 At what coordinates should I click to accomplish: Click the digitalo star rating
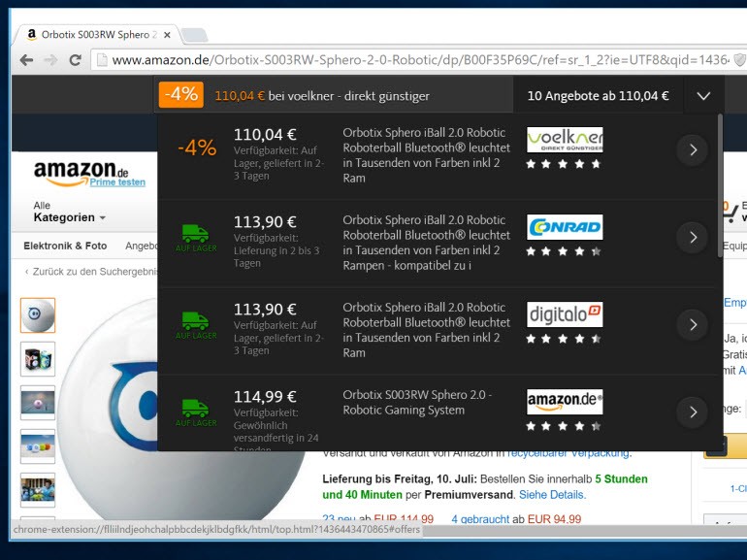563,339
